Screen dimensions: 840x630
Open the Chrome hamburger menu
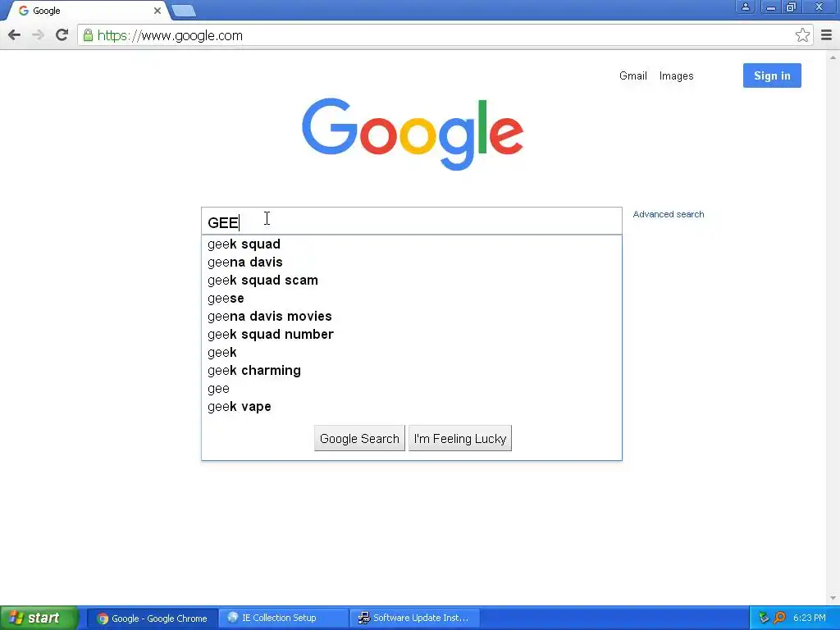pos(827,35)
